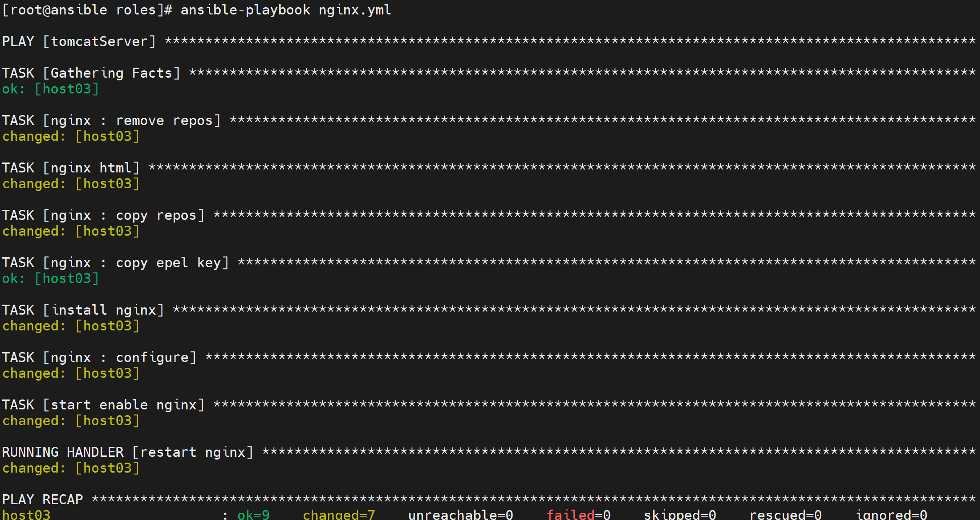Click the PLAY [tomcatServer] header line
Image resolution: width=980 pixels, height=520 pixels.
click(x=79, y=42)
